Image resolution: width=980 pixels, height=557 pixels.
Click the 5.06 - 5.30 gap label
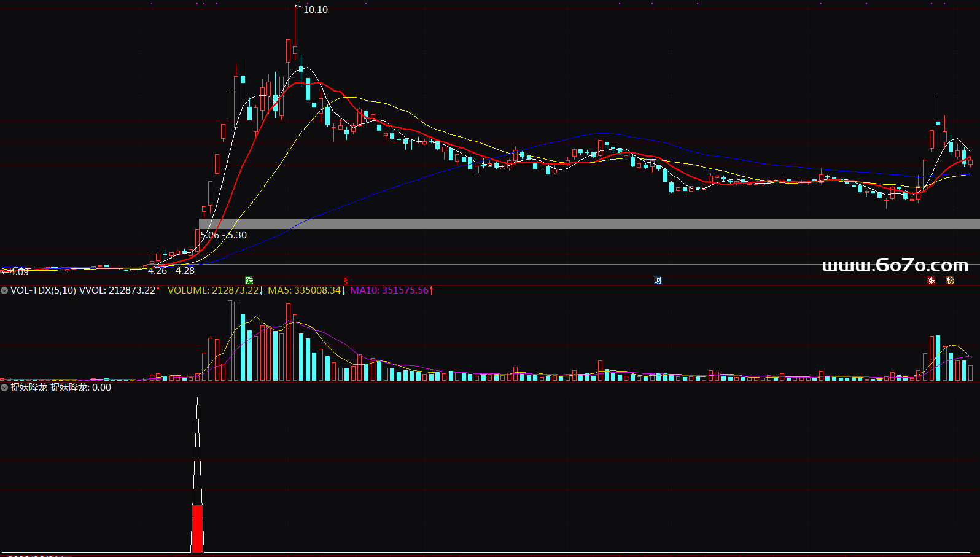click(224, 235)
